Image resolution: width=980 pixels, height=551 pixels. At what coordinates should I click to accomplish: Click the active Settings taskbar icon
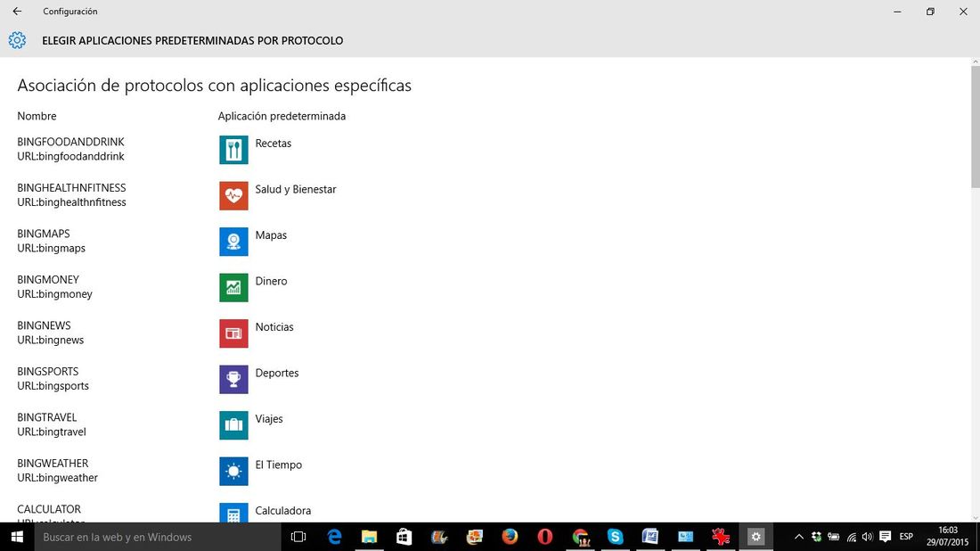[755, 537]
